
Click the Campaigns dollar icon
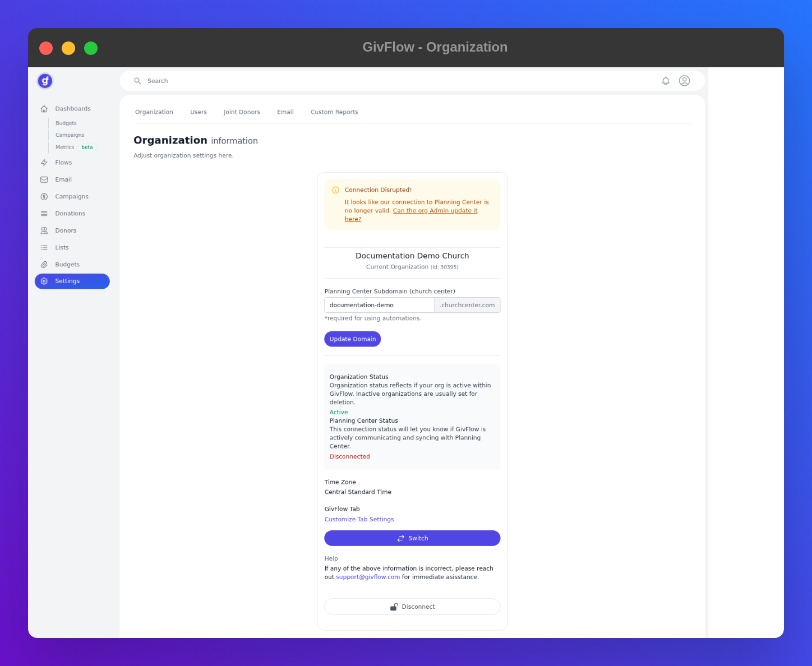tap(44, 197)
